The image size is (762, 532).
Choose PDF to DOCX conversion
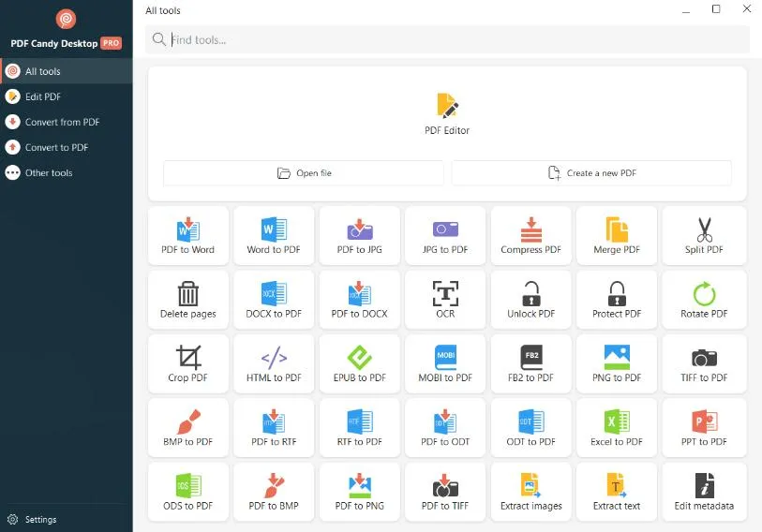coord(360,300)
